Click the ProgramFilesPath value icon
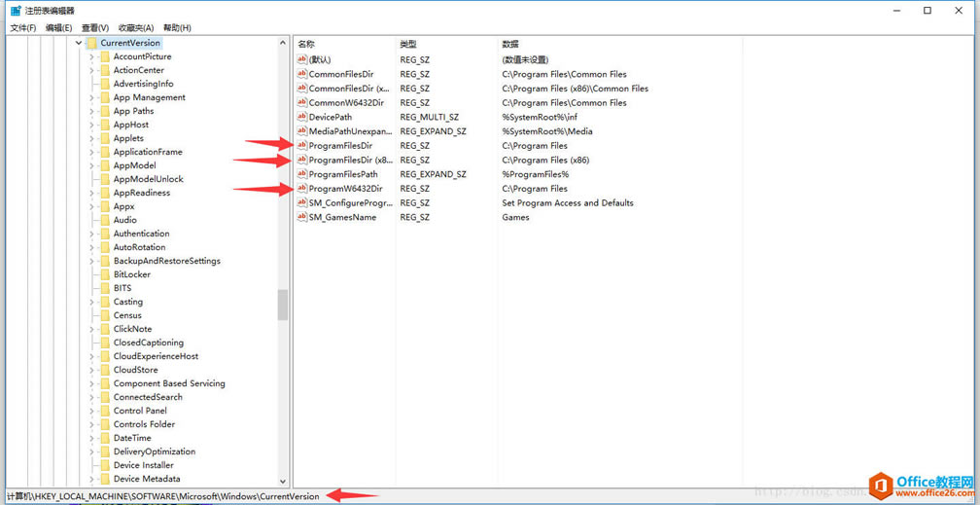 302,174
